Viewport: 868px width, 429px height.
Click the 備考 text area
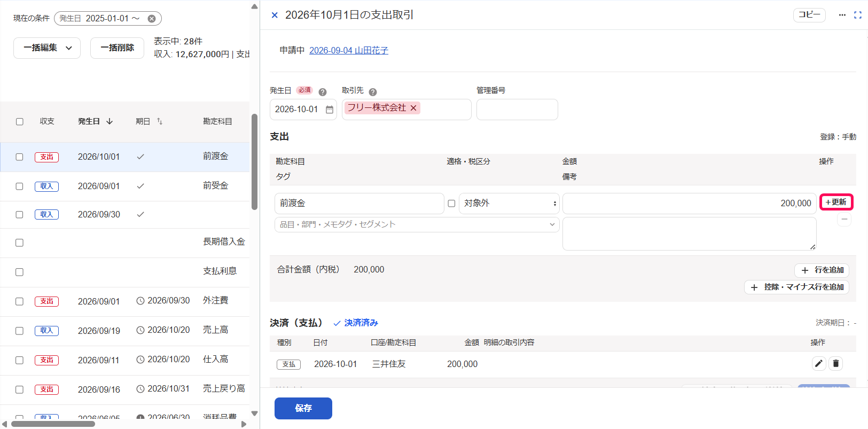[x=689, y=233]
